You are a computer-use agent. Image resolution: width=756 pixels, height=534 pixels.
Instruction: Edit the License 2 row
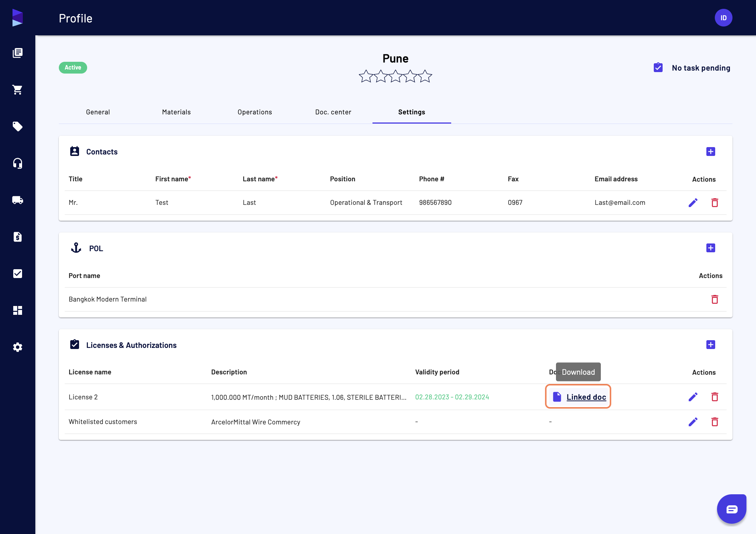pos(693,397)
